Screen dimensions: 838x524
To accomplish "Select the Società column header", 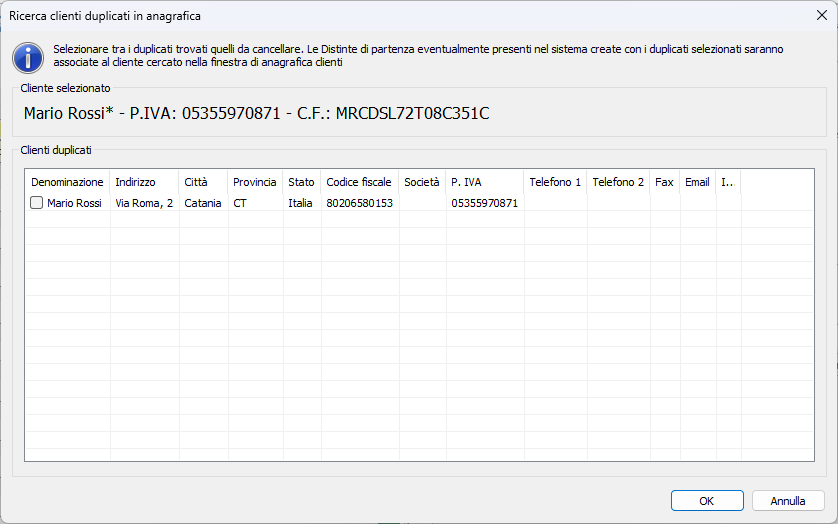I will point(421,182).
